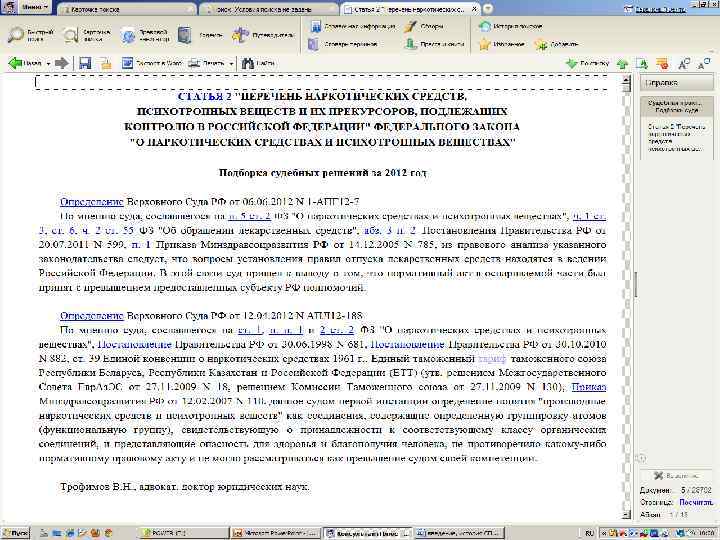Open the тариф link
Screen dimensions: 720x540
(x=492, y=358)
